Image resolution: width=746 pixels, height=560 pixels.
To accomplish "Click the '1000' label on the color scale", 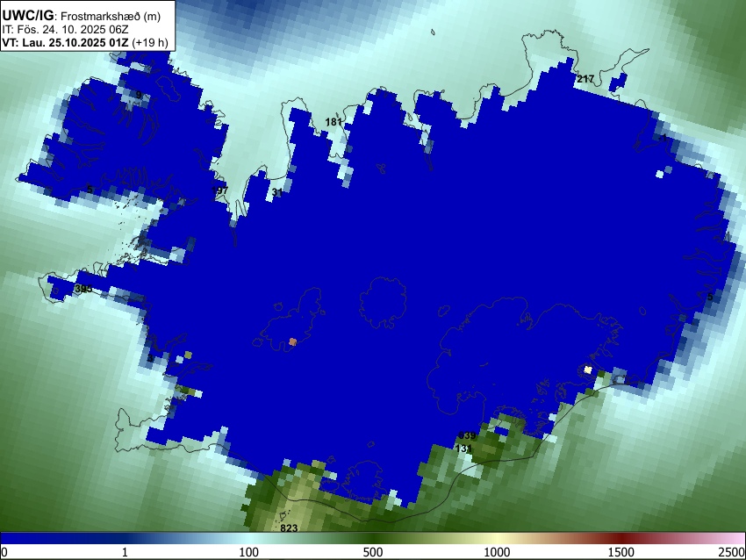I will tap(497, 552).
